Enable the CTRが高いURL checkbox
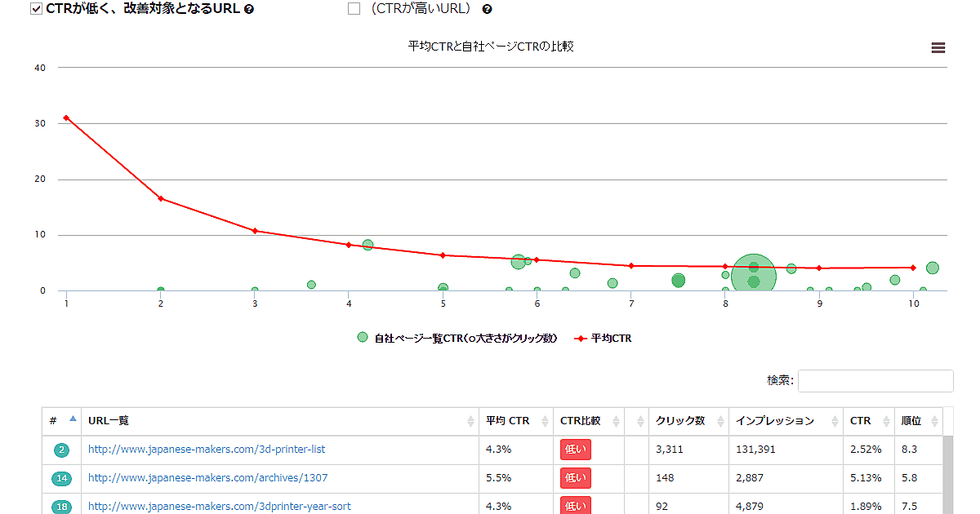 point(354,9)
